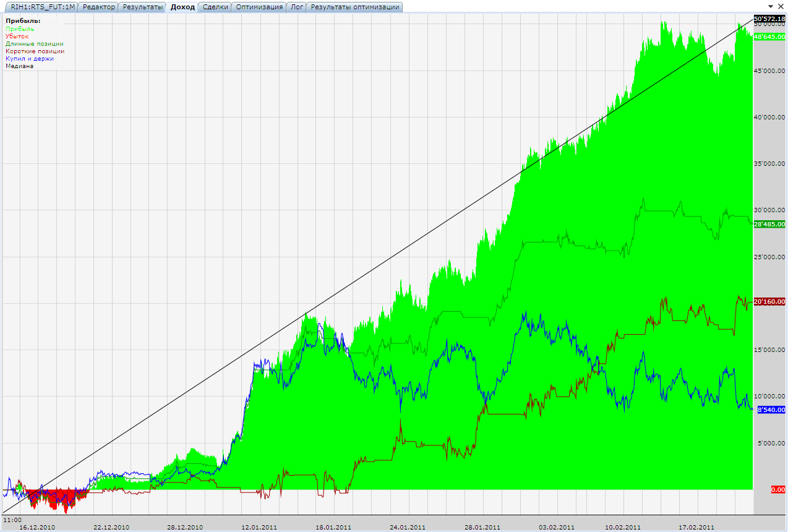The image size is (788, 532).
Task: Click the green 48'645.00 profit value label
Action: point(769,37)
